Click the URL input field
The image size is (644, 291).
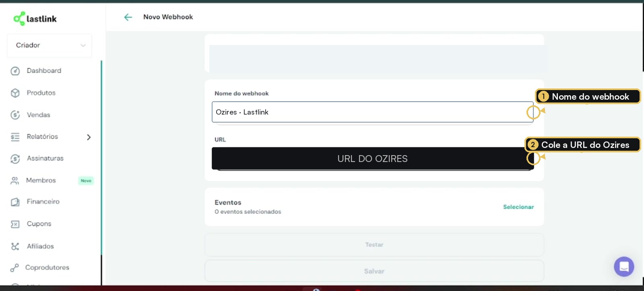pos(373,158)
